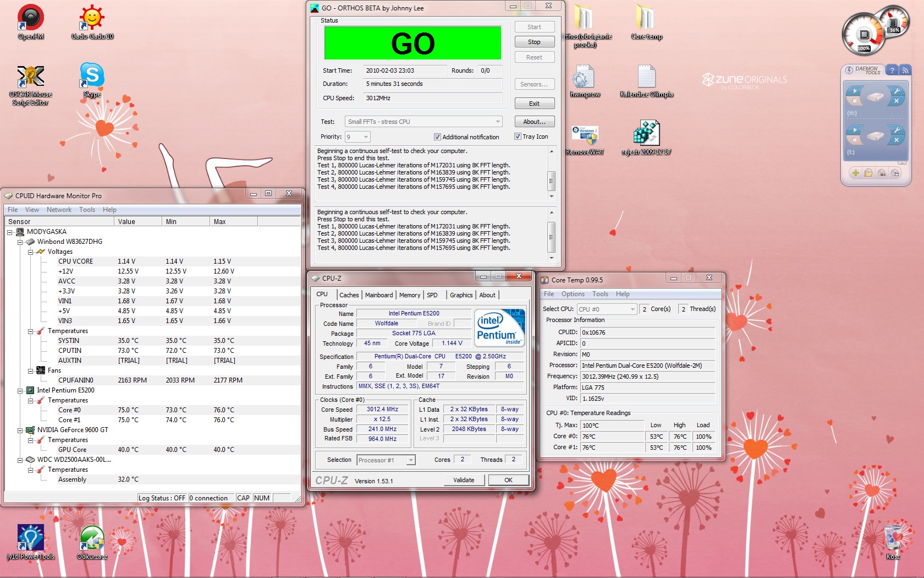The height and width of the screenshot is (578, 924).
Task: Click the Kalendrze Olimpia document icon
Action: pyautogui.click(x=646, y=80)
